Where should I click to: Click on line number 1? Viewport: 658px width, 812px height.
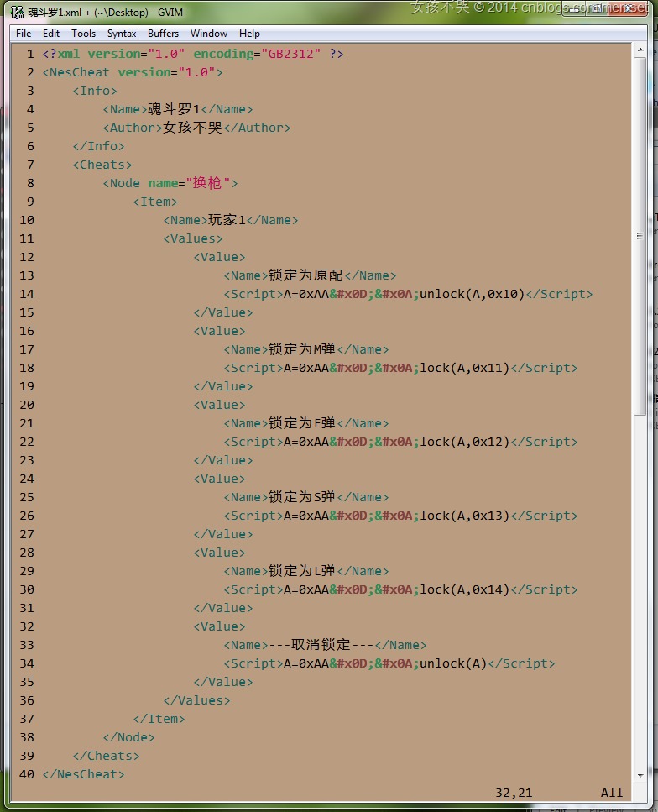point(30,54)
